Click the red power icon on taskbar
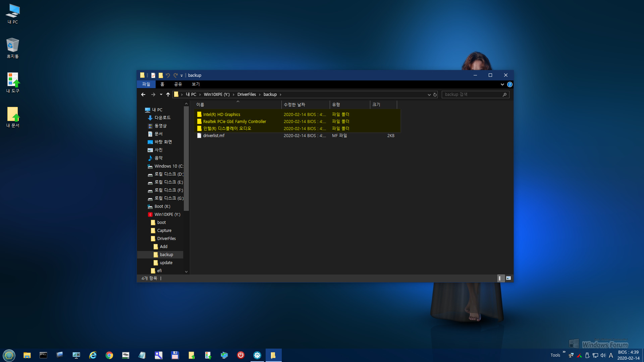Screen dimensions: 644x362 click(x=241, y=355)
